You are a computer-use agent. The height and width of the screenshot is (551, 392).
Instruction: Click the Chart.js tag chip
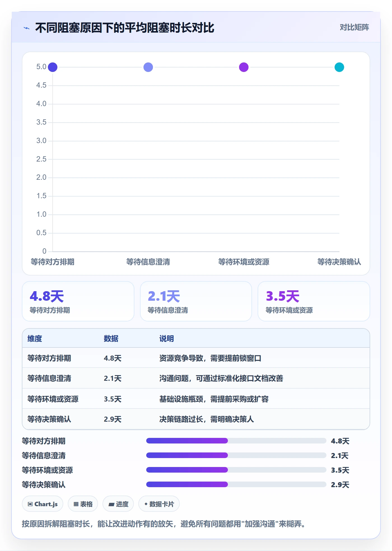[43, 504]
